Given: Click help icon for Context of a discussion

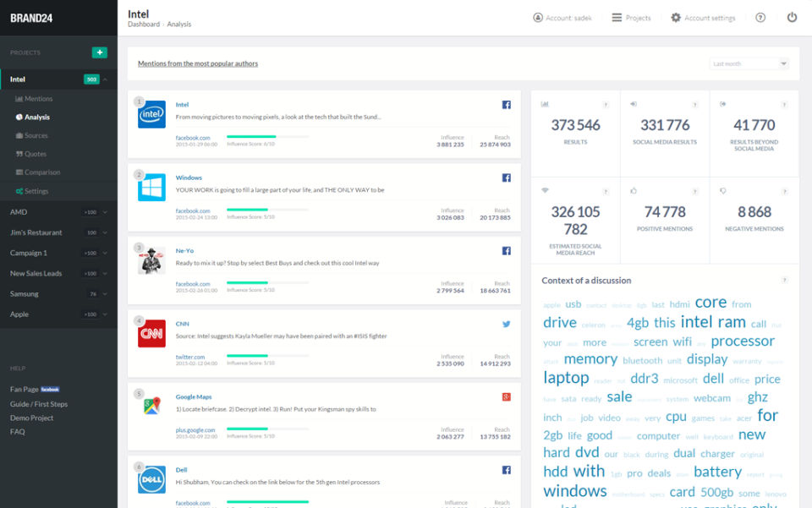Looking at the screenshot, I should [x=785, y=280].
